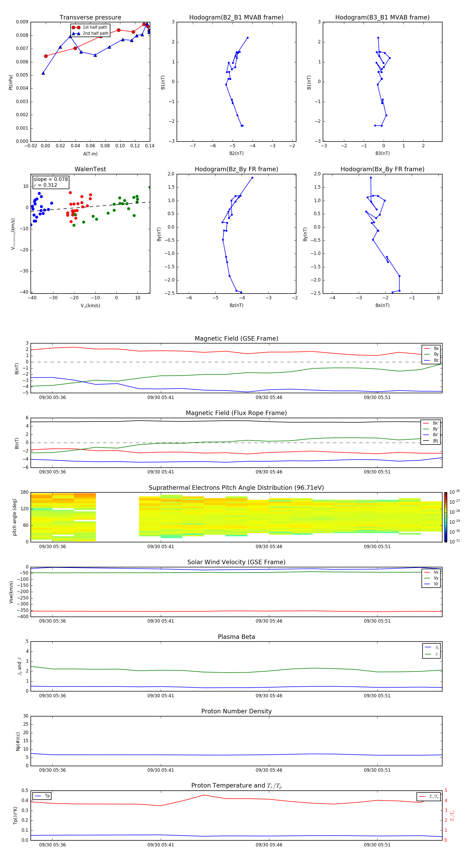Click the 'Hodogram(Bz_By FR frame)' title

pos(236,169)
